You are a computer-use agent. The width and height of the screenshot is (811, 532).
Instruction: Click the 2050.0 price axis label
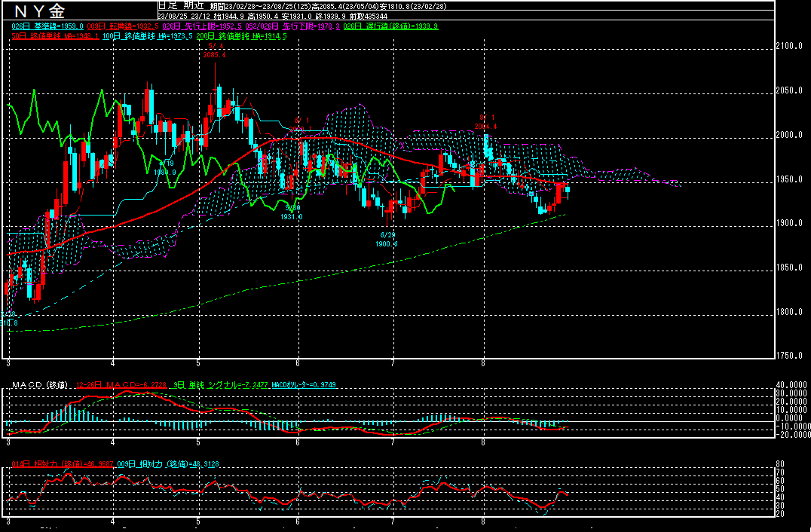789,90
